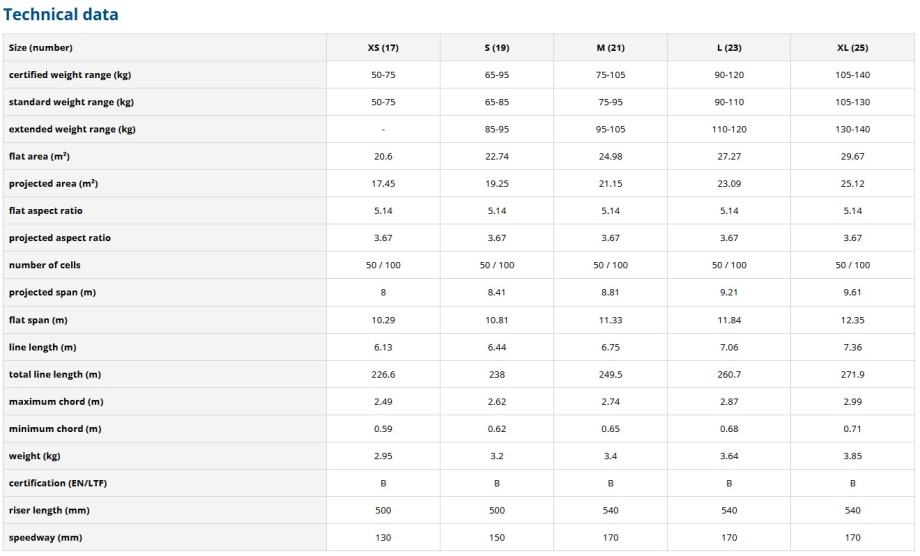Select the 0.59 minimum chord cell
This screenshot has height=556, width=920.
[x=383, y=429]
